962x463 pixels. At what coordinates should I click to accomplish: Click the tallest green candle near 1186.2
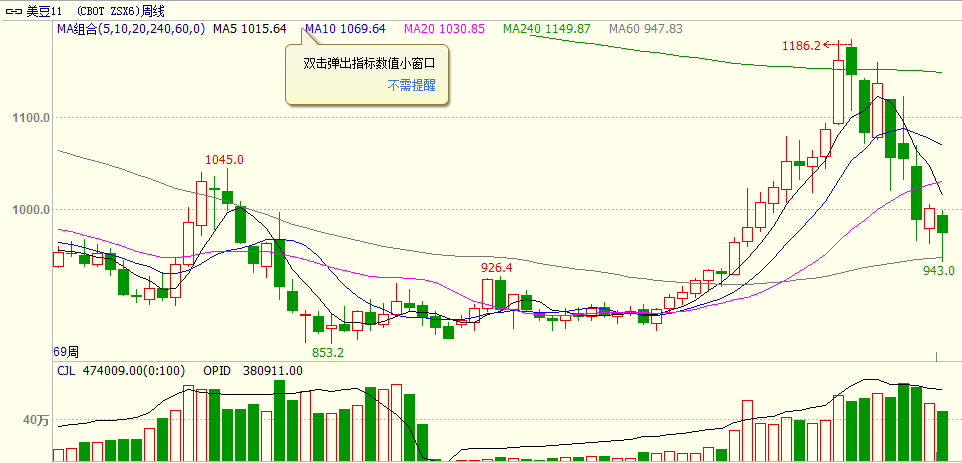point(851,61)
